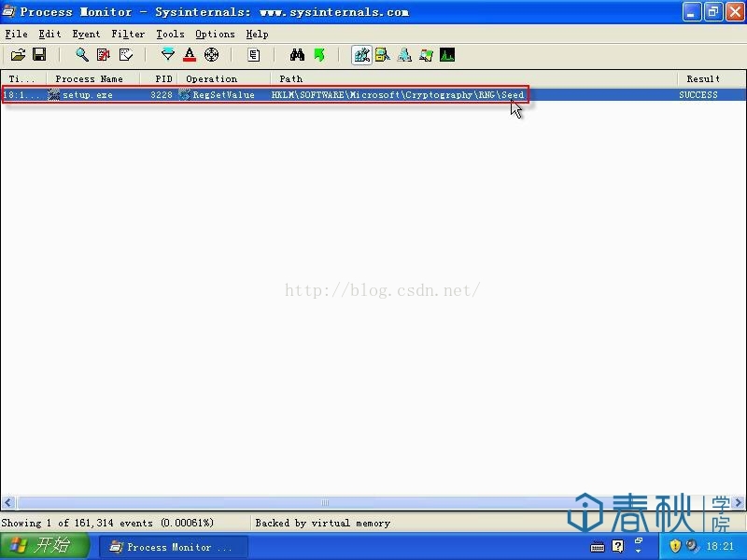
Task: Click the Backed by virtual memory status
Action: 322,523
